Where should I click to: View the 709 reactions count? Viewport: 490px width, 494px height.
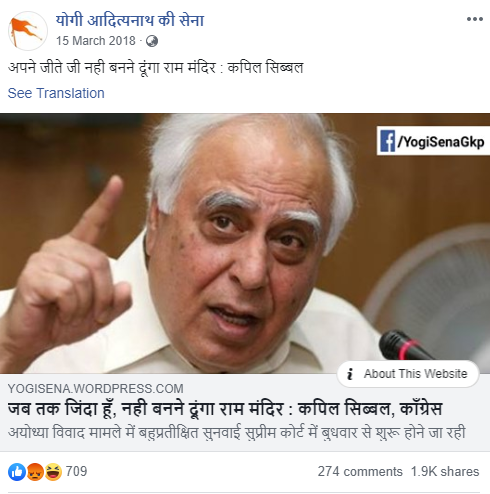(x=76, y=472)
